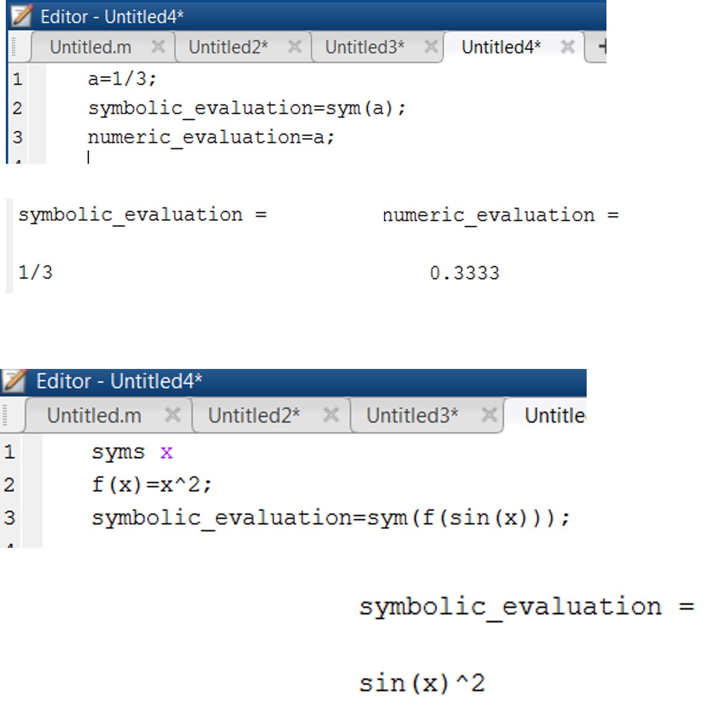Screen dimensions: 709x728
Task: Close the Untitled4* tab in top editor
Action: tap(568, 47)
